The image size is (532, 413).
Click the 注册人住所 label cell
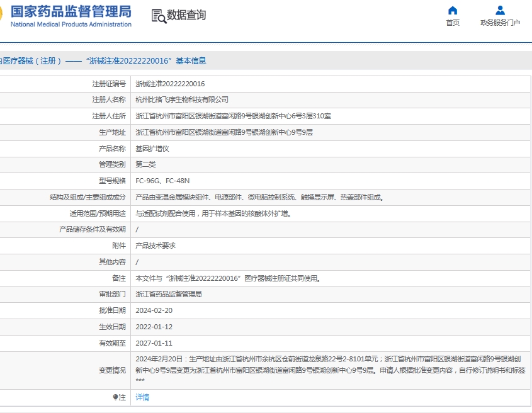pyautogui.click(x=109, y=116)
